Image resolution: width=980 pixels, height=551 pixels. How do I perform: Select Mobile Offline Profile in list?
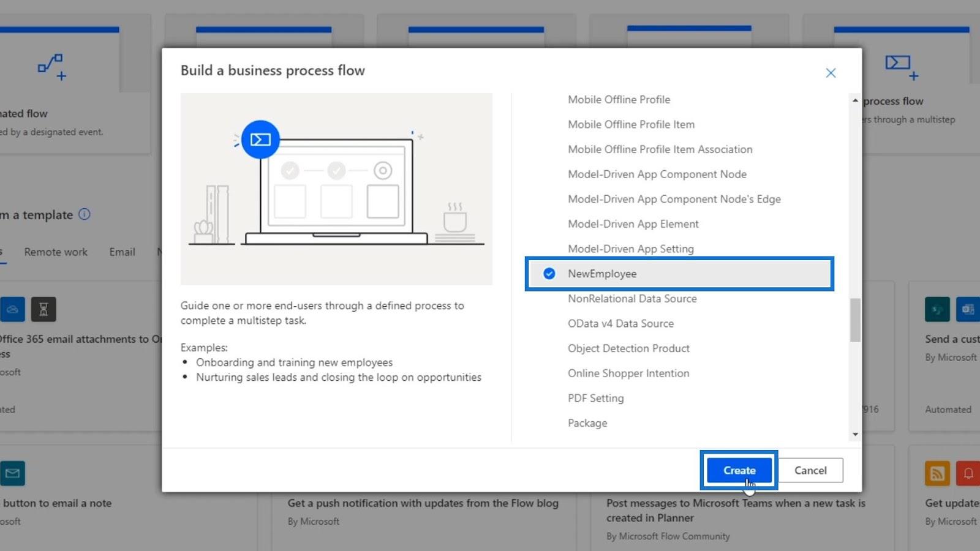(x=619, y=99)
